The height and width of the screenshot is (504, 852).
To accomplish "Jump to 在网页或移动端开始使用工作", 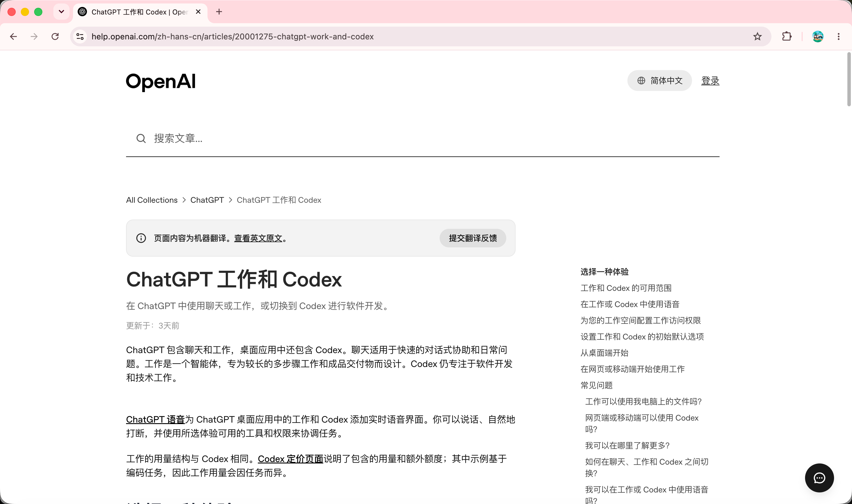I will [x=633, y=369].
